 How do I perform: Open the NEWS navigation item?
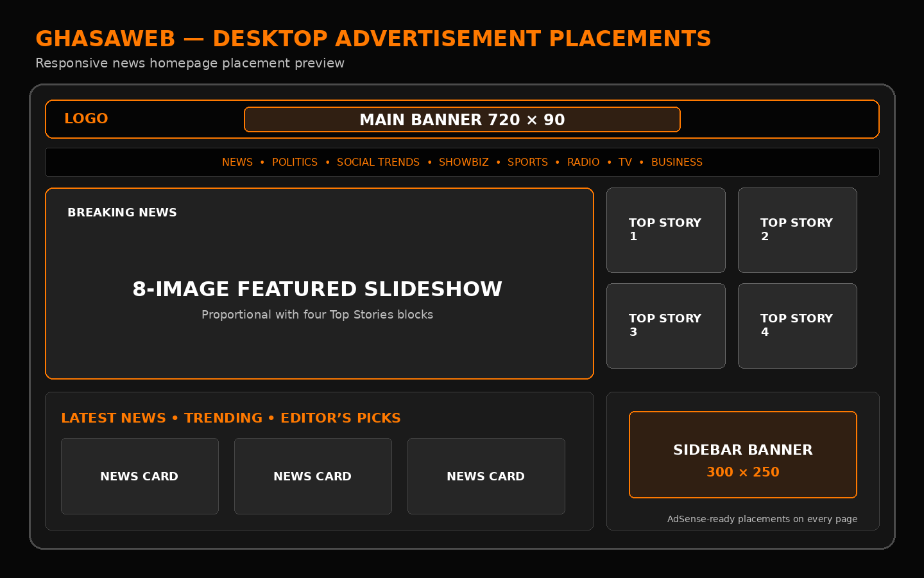pos(237,162)
